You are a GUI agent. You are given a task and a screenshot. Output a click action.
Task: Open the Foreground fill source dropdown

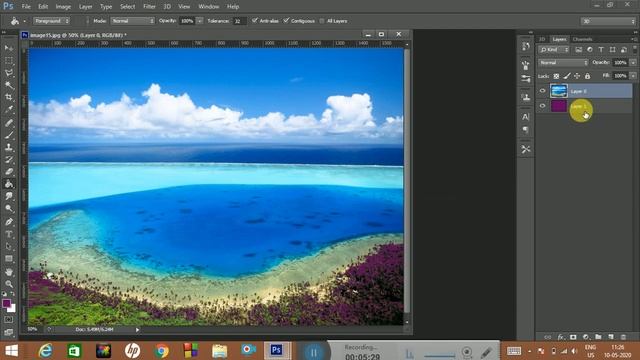[x=51, y=20]
